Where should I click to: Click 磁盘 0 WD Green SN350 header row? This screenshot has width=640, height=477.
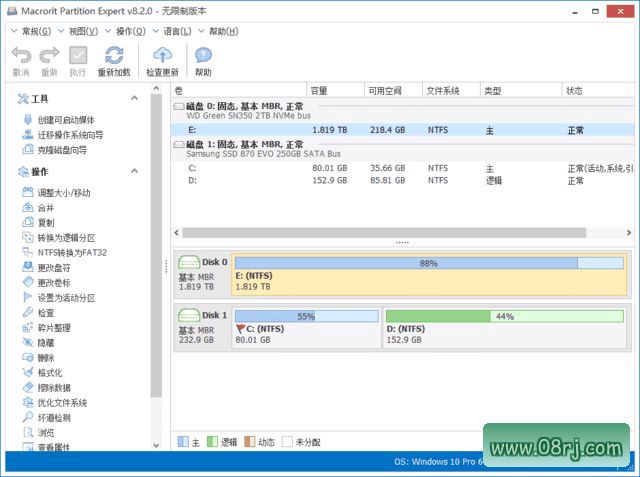(402, 111)
